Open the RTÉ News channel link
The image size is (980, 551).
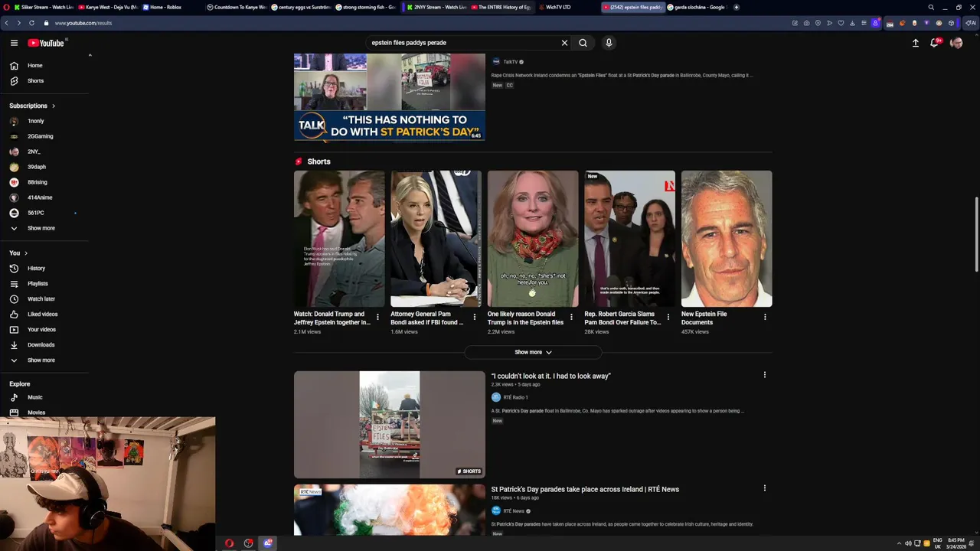point(514,511)
